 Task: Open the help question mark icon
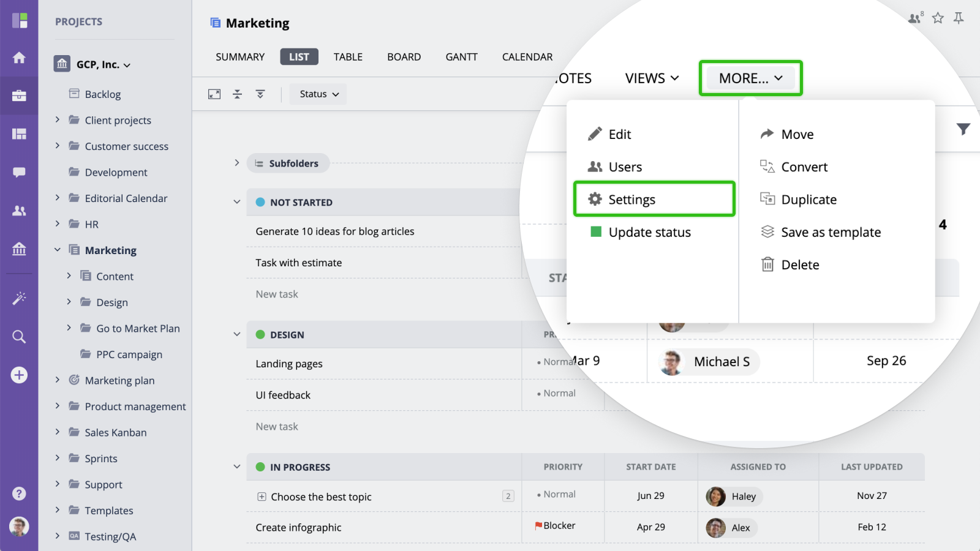coord(19,493)
